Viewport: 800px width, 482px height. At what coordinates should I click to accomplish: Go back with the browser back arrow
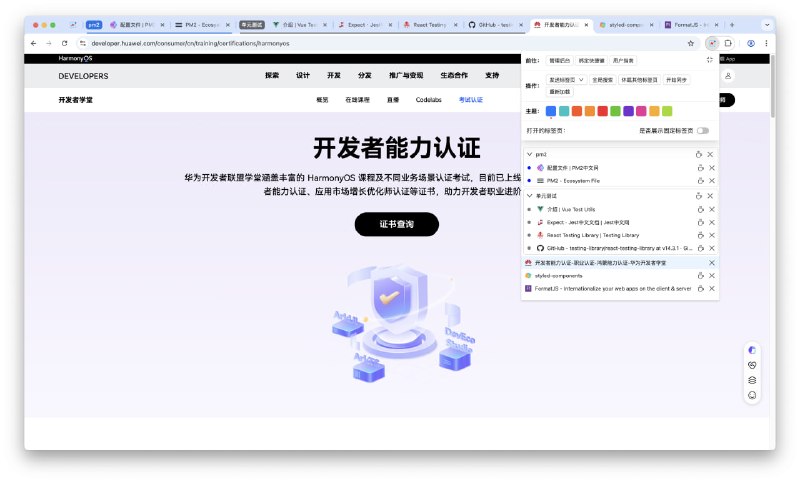pos(34,43)
